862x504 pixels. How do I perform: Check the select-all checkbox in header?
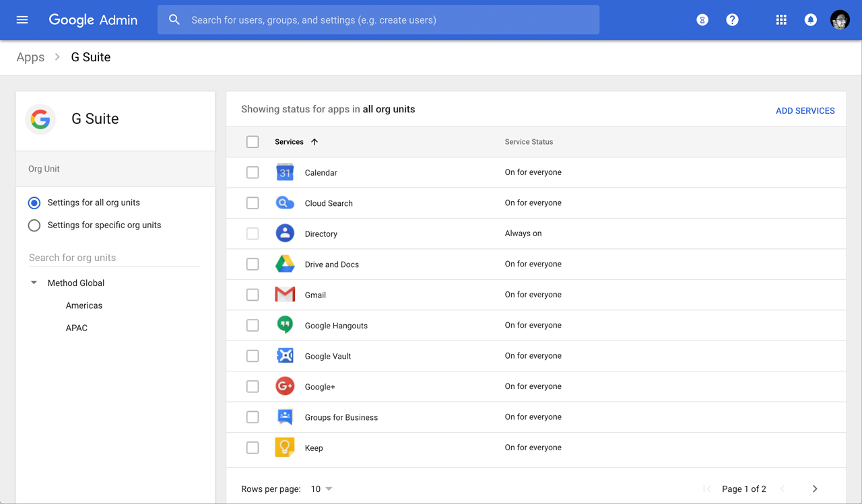(253, 141)
